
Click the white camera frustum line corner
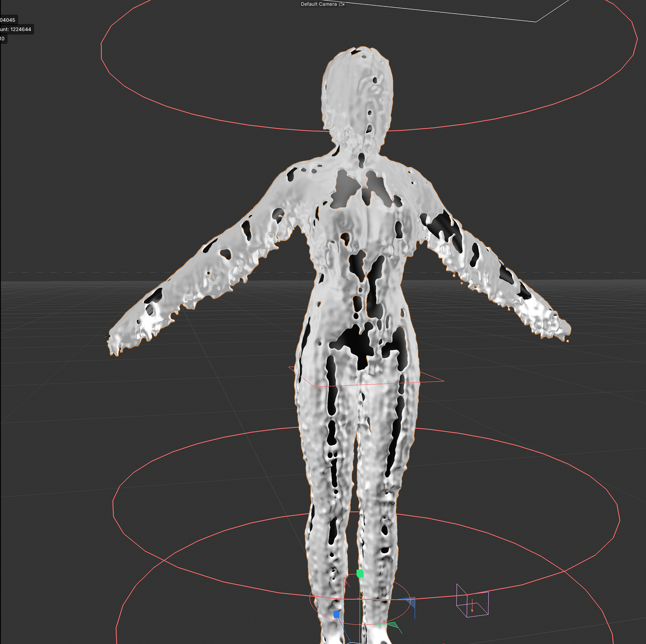[x=536, y=22]
